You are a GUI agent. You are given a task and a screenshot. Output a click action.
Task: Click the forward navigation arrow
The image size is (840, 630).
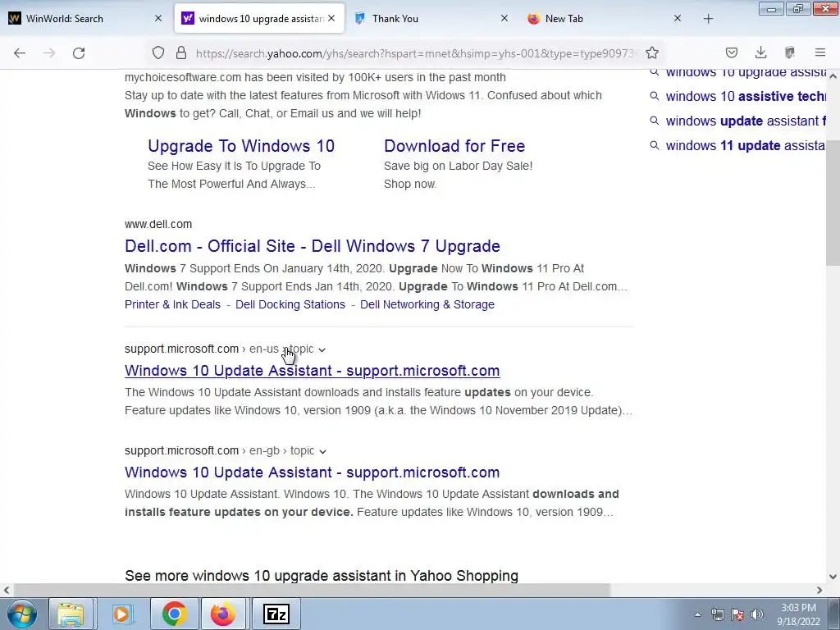tap(49, 52)
